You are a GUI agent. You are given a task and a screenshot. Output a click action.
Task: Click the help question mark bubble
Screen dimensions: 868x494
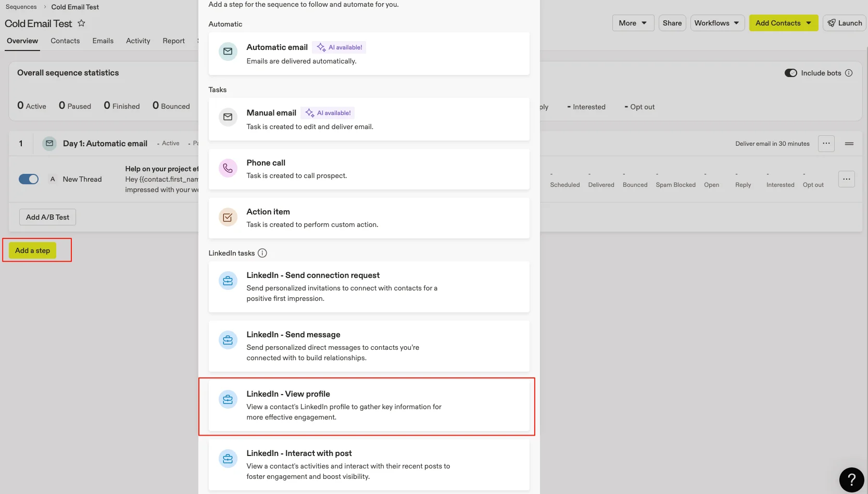tap(851, 479)
